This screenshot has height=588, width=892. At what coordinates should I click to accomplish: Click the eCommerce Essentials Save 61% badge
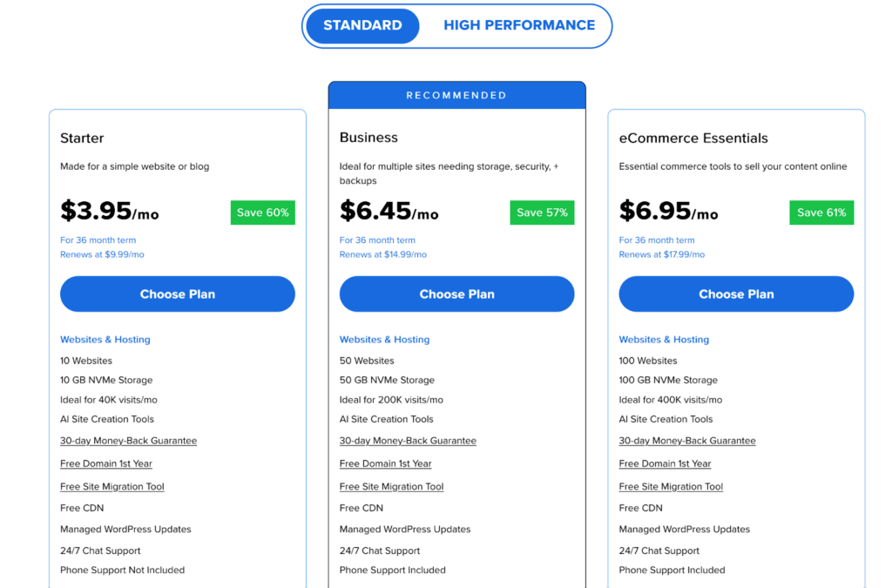(x=821, y=213)
